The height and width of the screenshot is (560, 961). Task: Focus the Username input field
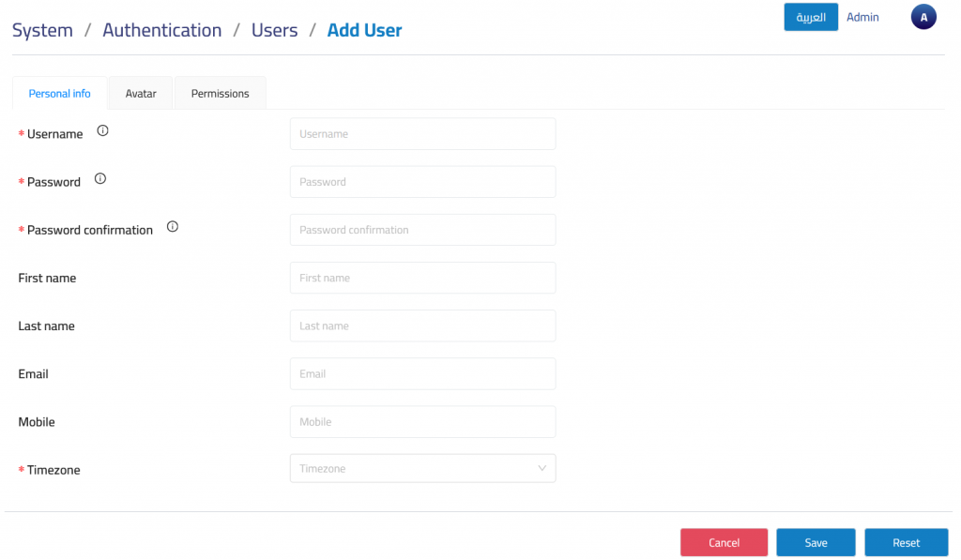coord(422,134)
